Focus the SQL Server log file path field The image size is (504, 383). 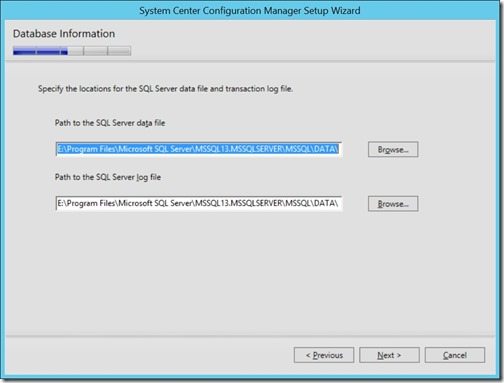(199, 203)
